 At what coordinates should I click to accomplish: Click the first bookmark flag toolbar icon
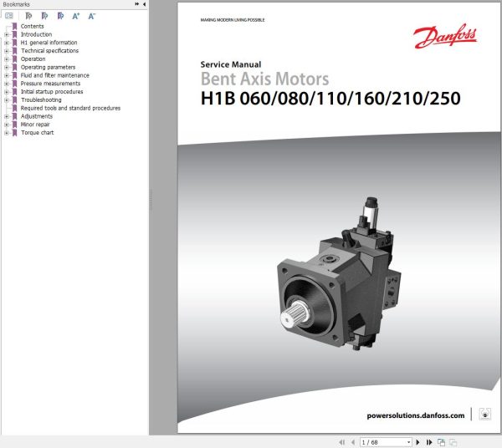pyautogui.click(x=28, y=16)
